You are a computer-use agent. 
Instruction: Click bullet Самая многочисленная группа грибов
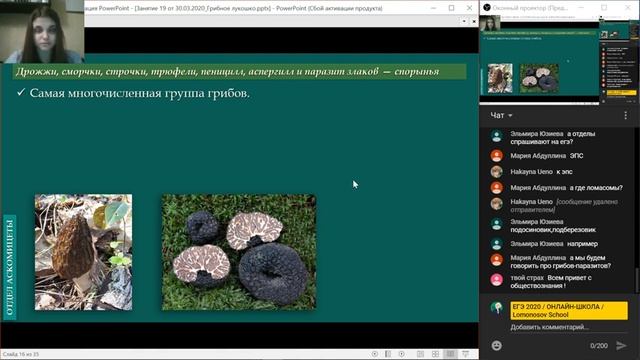[133, 93]
